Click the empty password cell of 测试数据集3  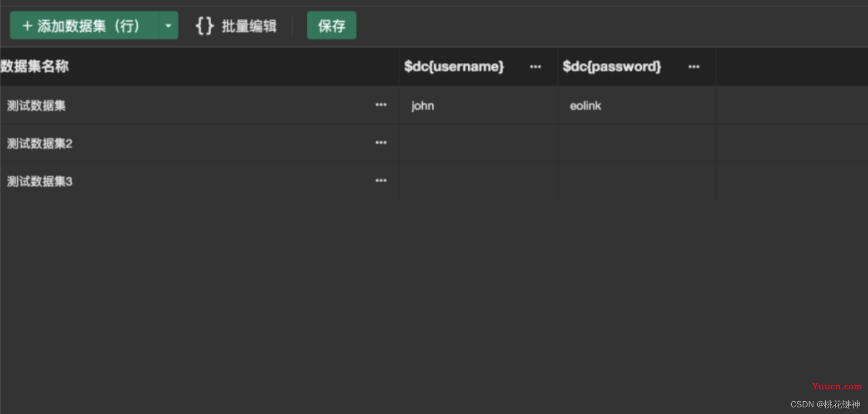pos(637,181)
